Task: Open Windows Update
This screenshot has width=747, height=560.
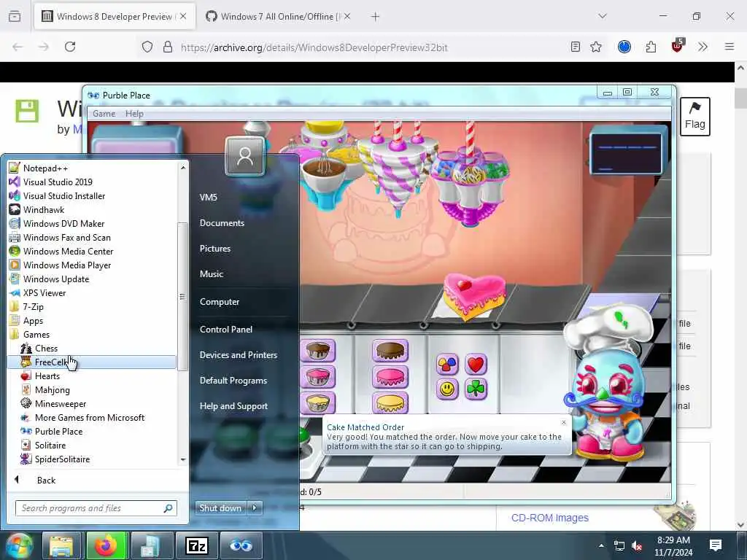Action: (x=91, y=279)
